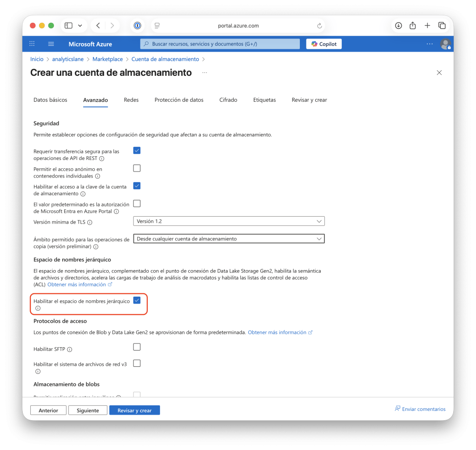Open the user account avatar
Viewport: 476px width, 450px height.
[445, 44]
